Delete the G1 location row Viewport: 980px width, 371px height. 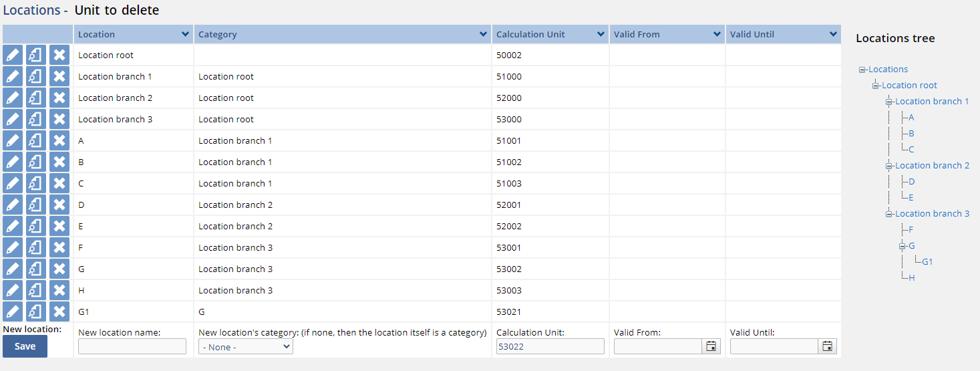(x=59, y=312)
